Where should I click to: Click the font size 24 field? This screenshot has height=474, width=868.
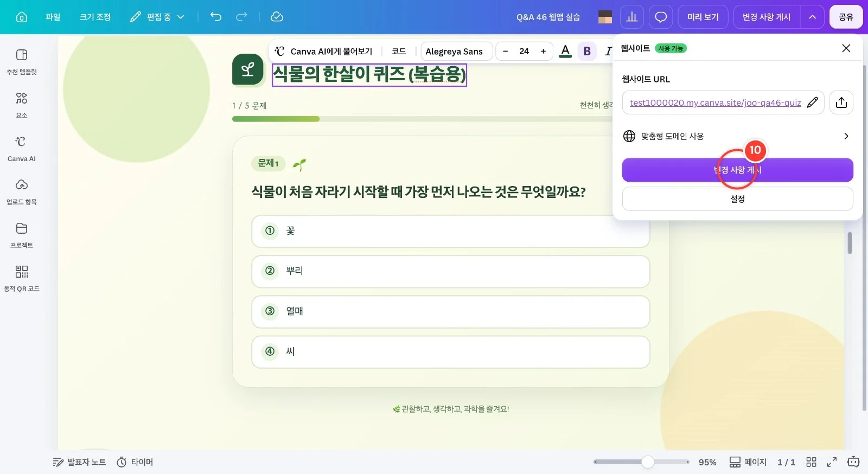[524, 51]
